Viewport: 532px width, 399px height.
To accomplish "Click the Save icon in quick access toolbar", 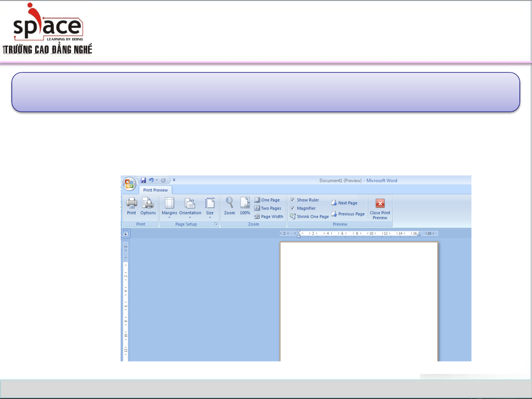I will coord(143,180).
